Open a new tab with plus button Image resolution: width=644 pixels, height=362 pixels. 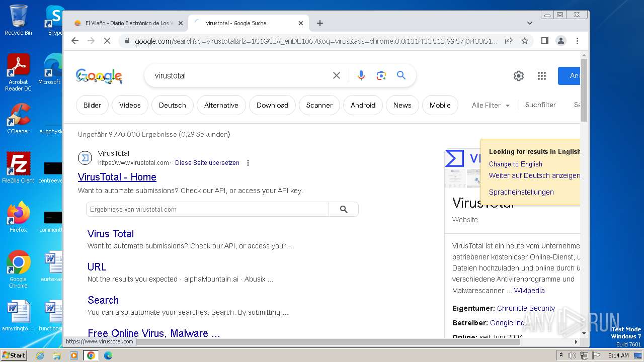[320, 23]
